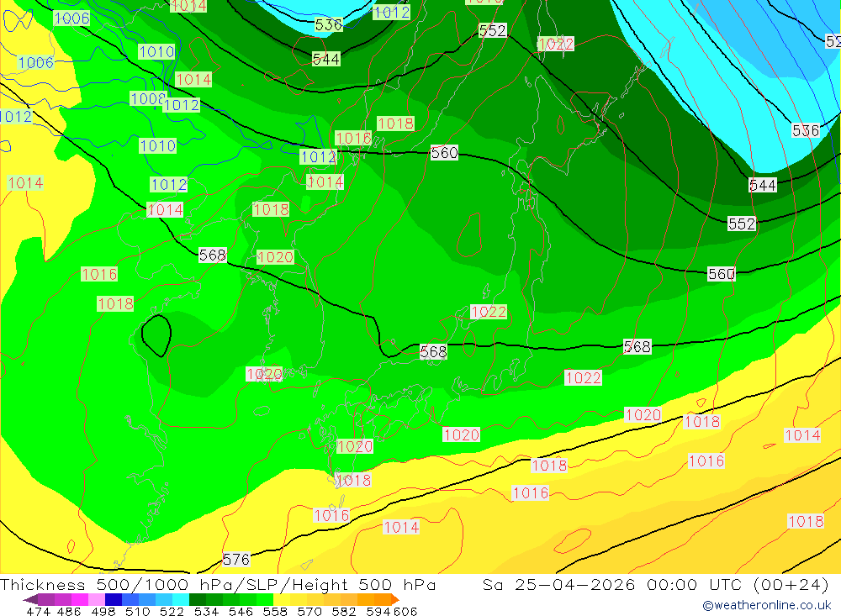Click the 536 label beside the blue 1012 label

tap(328, 24)
